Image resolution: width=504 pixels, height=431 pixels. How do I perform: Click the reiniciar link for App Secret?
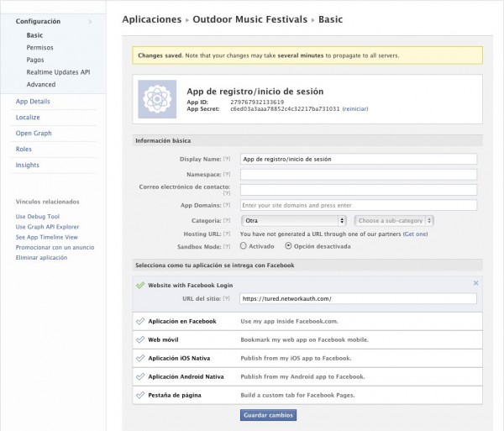pos(355,108)
